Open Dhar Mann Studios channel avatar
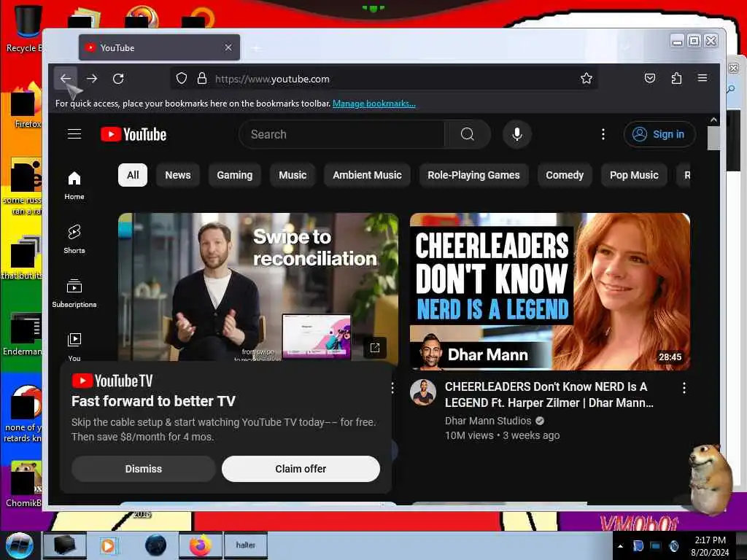Image resolution: width=747 pixels, height=560 pixels. click(x=423, y=393)
